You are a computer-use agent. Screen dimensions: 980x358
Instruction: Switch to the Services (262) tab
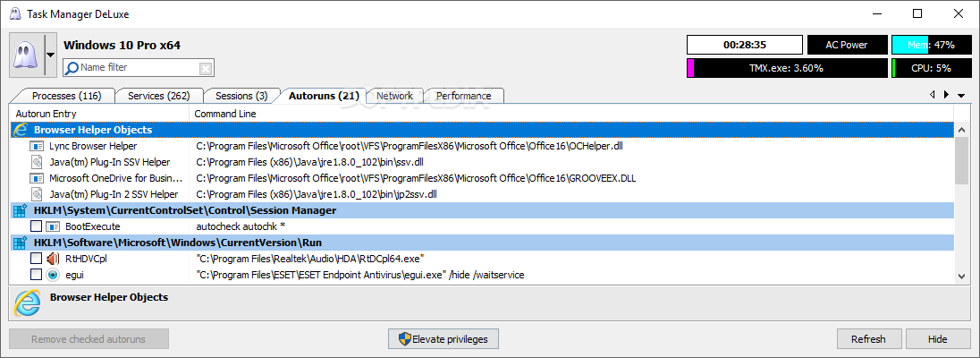(159, 96)
